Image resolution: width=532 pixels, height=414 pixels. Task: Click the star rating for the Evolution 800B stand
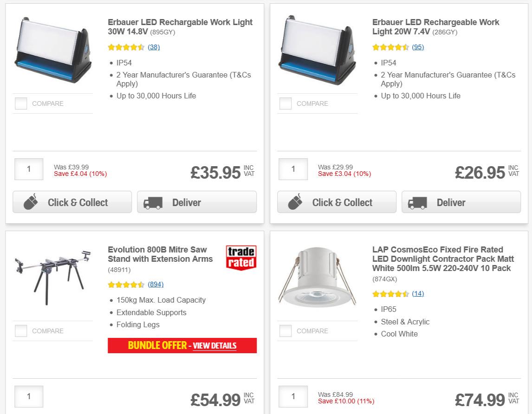(125, 284)
